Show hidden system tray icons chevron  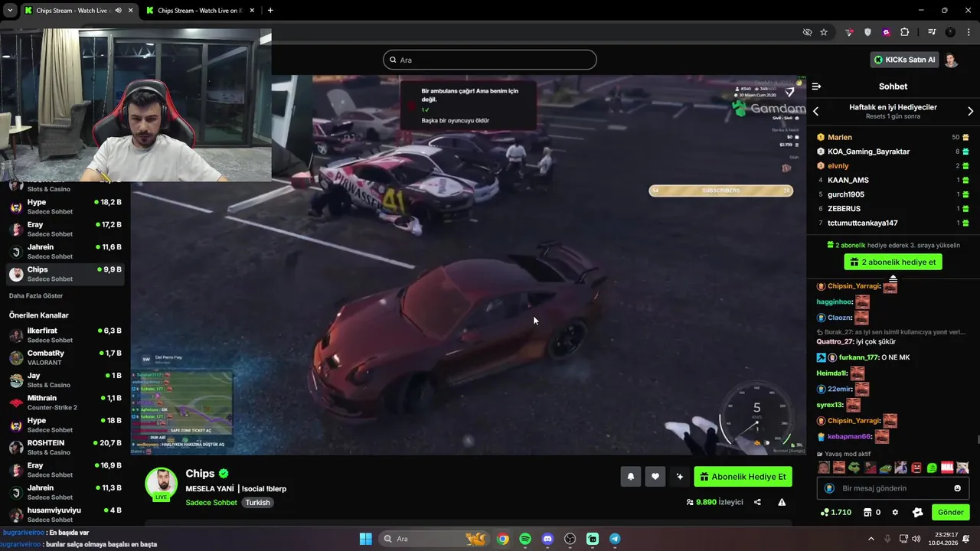pos(871,539)
